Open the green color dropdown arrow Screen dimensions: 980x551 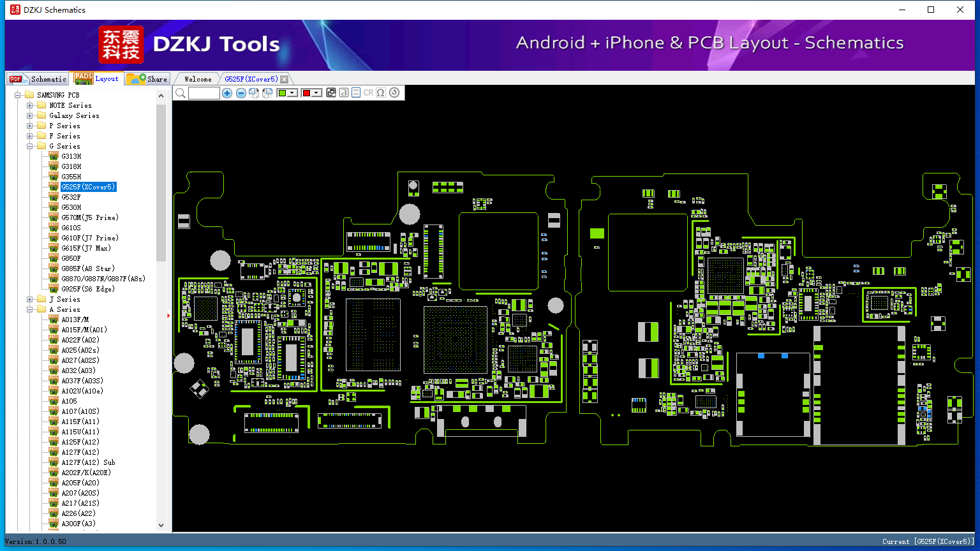click(x=292, y=93)
